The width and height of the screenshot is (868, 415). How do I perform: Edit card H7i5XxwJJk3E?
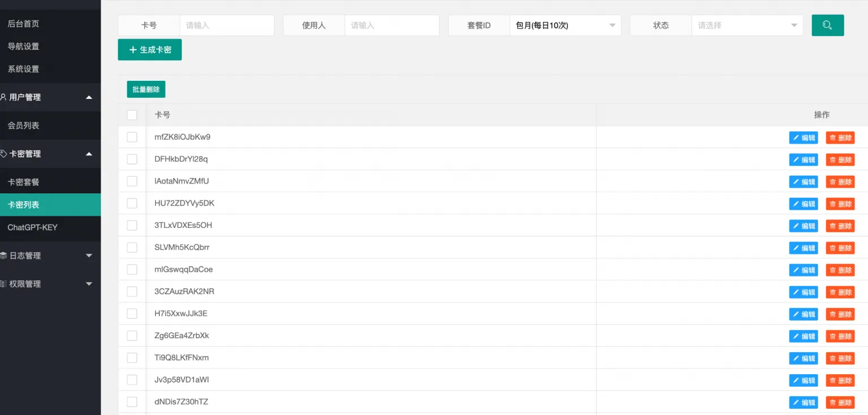(x=804, y=314)
